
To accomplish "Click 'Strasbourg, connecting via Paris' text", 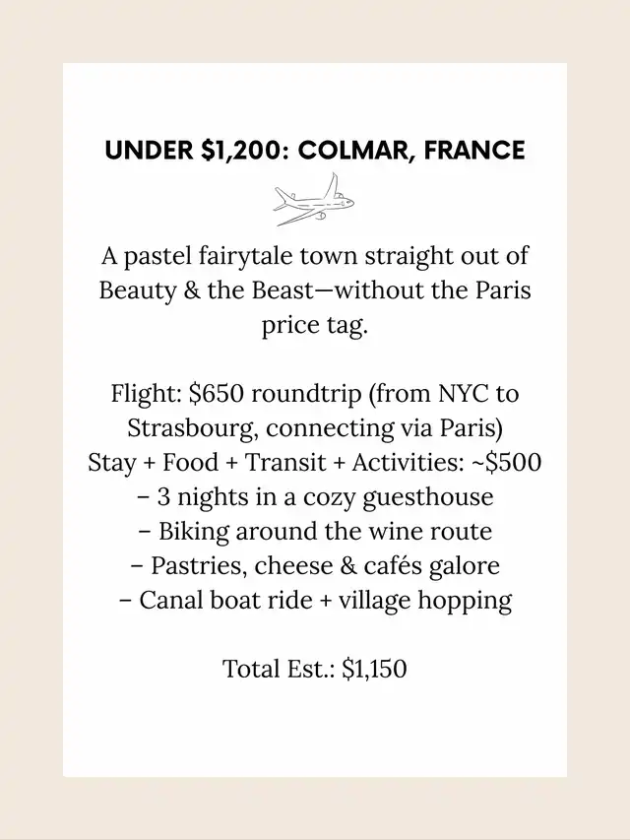I will (315, 428).
